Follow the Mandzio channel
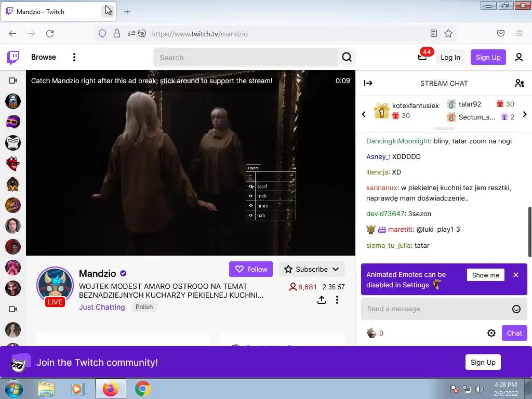This screenshot has width=532, height=399. tap(251, 269)
